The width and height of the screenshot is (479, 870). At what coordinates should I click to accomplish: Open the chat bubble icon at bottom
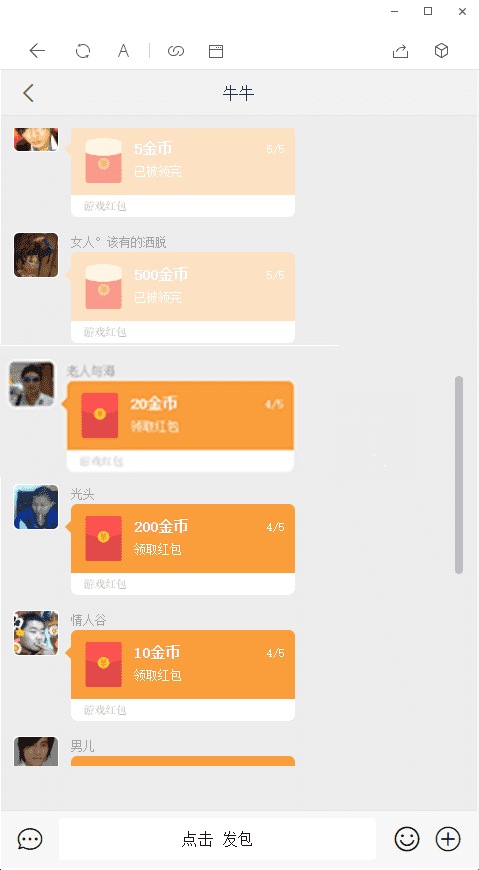click(x=30, y=838)
